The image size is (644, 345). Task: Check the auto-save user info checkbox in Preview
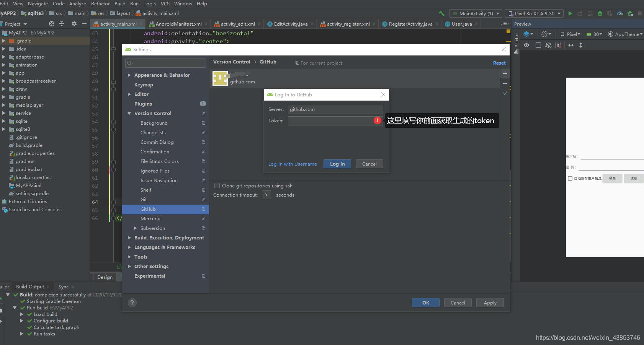pos(570,178)
